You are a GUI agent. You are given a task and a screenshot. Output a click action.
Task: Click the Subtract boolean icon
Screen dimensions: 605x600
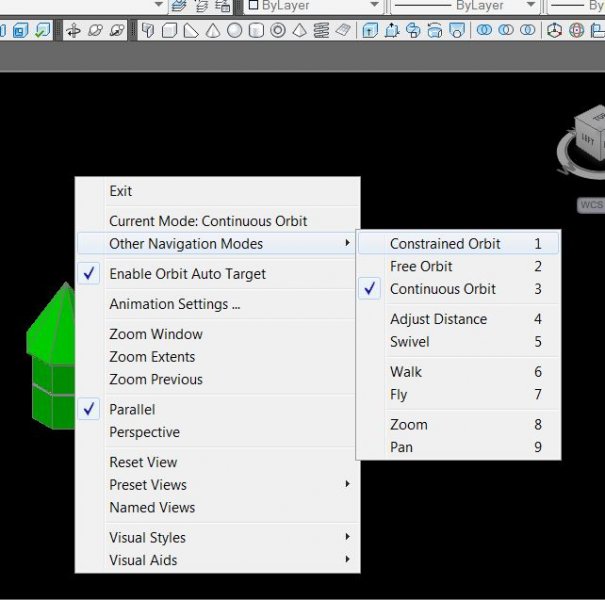506,30
